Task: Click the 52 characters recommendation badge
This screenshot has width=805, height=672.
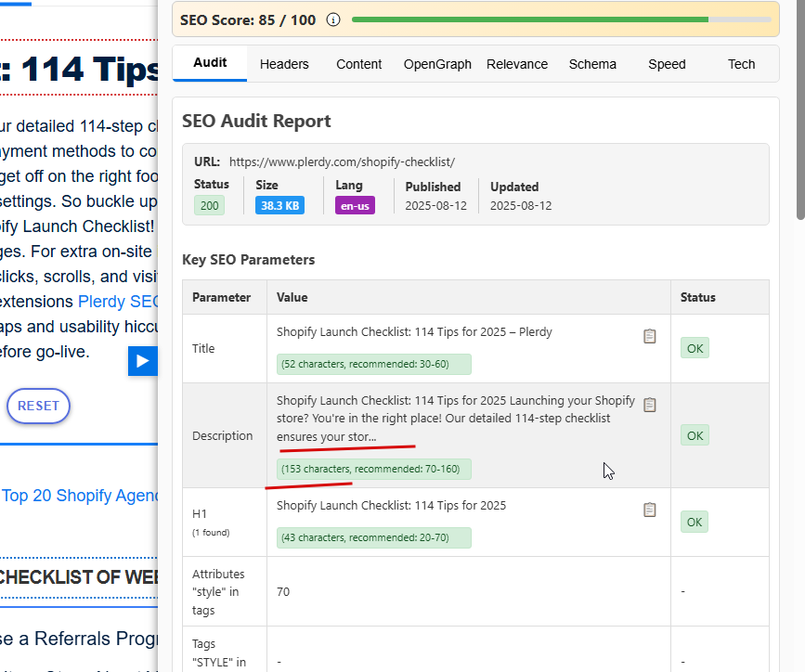Action: [374, 364]
